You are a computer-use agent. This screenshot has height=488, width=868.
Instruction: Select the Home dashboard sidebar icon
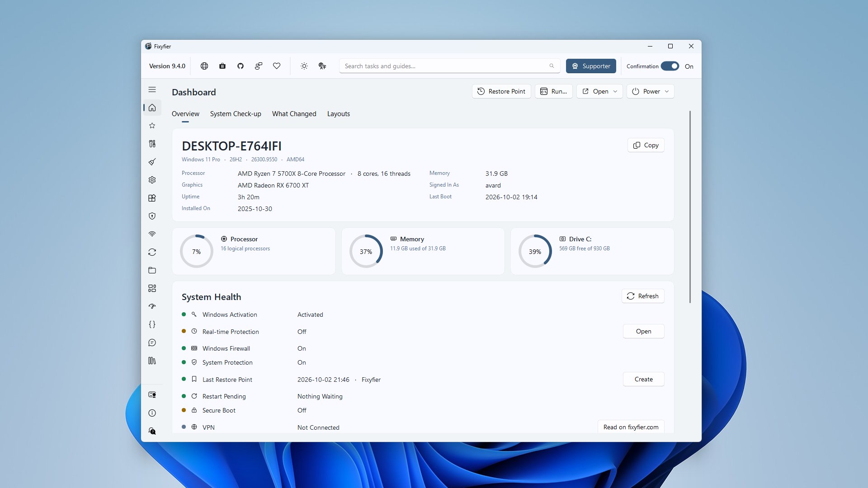pos(152,108)
